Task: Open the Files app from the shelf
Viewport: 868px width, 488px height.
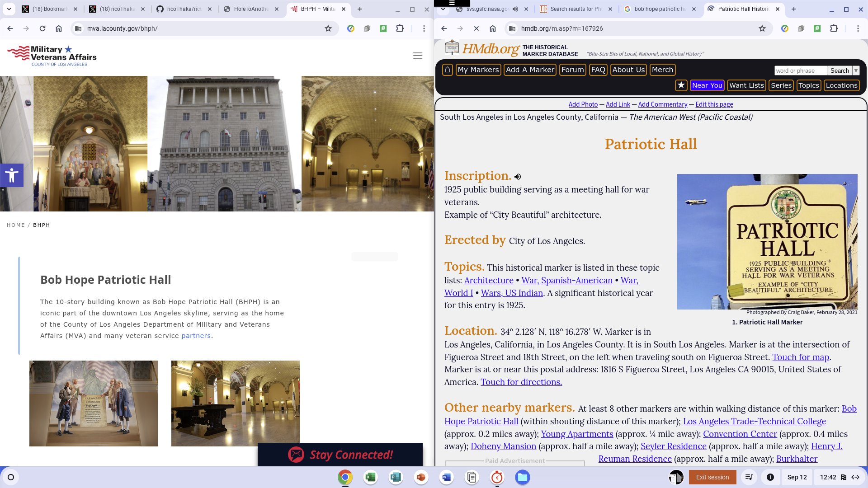Action: click(x=522, y=477)
